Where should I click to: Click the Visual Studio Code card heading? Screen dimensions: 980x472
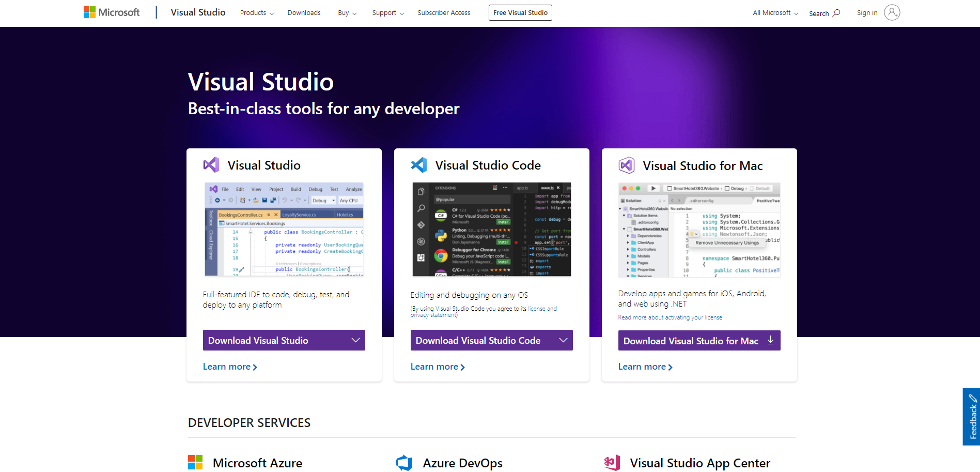coord(488,165)
